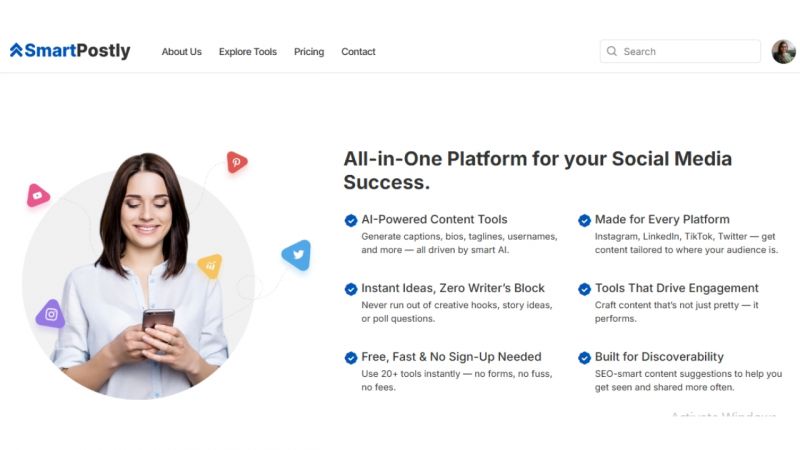800x450 pixels.
Task: Open the user profile avatar
Action: [x=783, y=52]
